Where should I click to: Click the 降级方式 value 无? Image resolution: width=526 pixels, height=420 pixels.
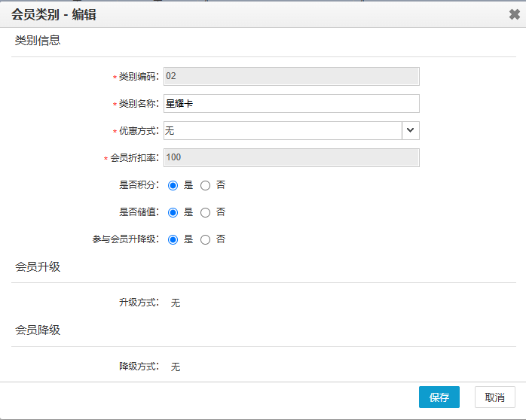[176, 367]
